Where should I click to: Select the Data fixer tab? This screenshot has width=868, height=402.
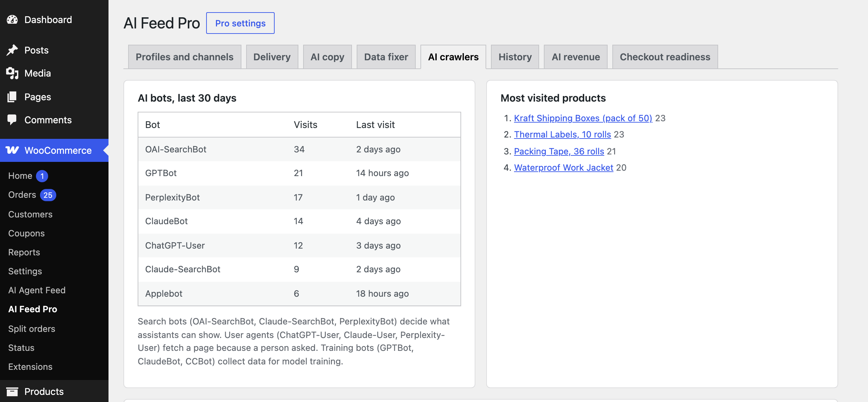click(386, 57)
